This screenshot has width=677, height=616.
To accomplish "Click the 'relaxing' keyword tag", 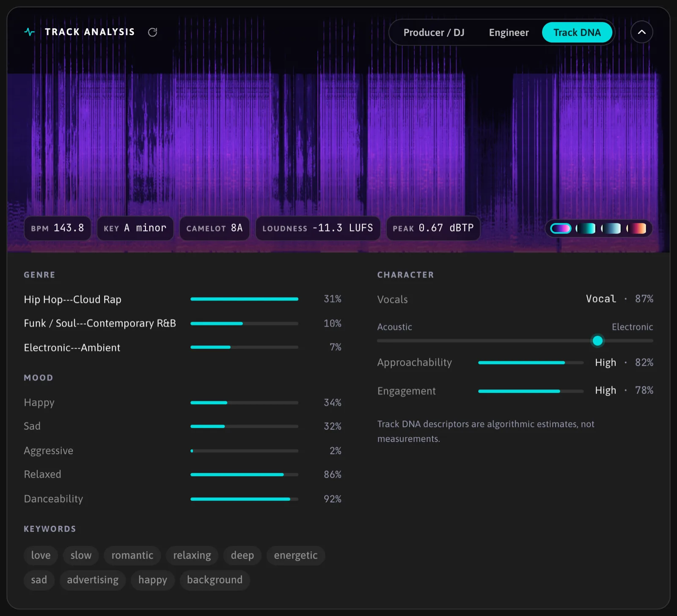I will 192,555.
